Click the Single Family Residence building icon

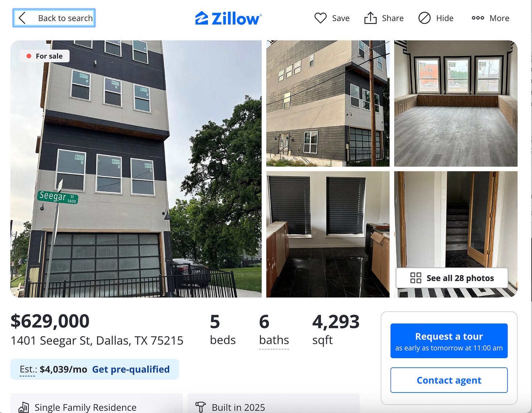[24, 407]
